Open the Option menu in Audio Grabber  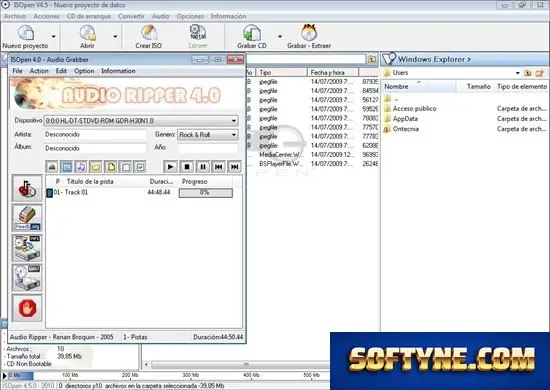coord(84,71)
